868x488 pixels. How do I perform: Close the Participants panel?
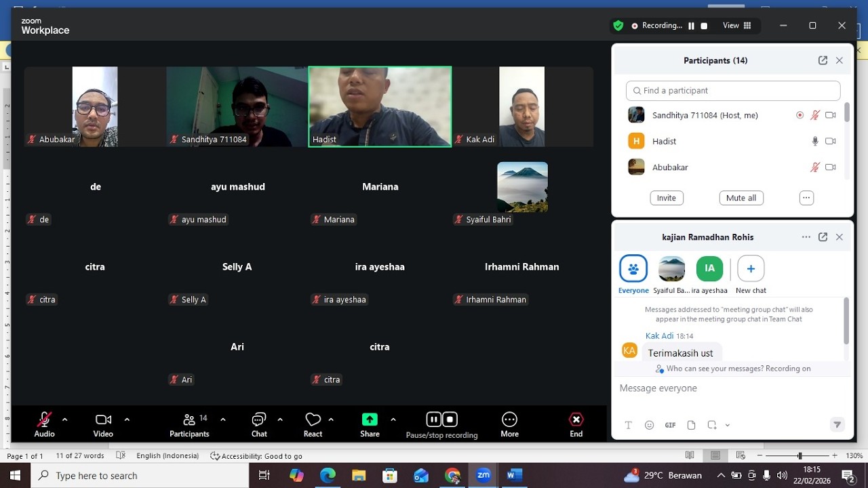(840, 60)
